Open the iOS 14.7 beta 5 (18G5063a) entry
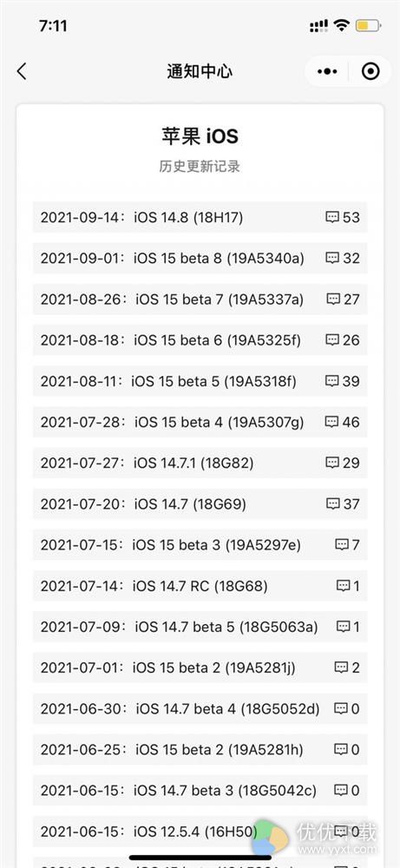This screenshot has width=400, height=868. (x=200, y=627)
